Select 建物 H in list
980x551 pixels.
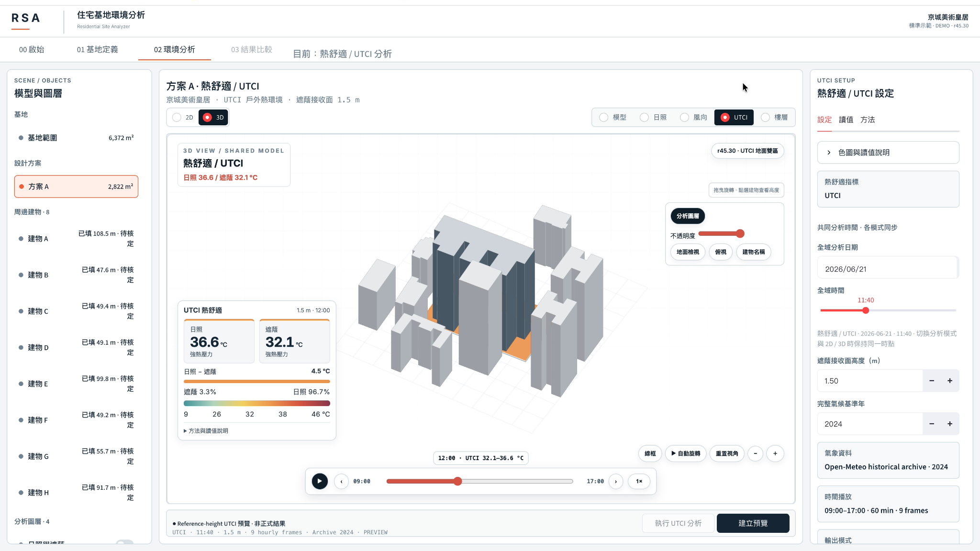click(x=76, y=493)
